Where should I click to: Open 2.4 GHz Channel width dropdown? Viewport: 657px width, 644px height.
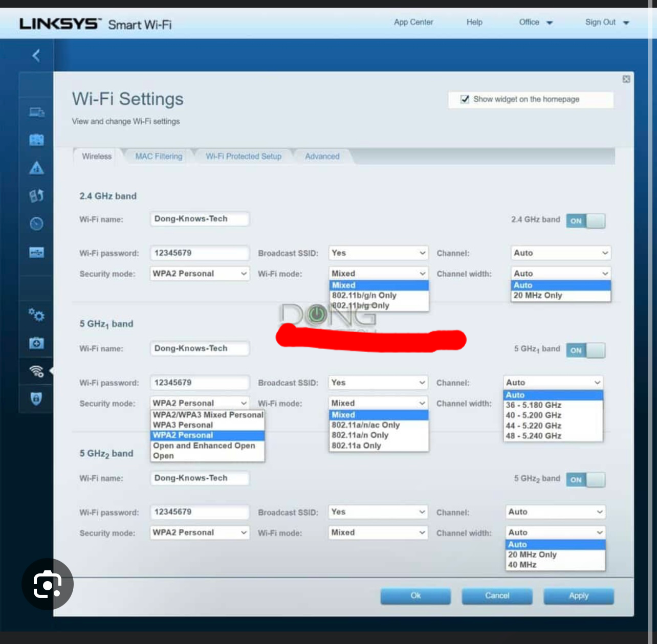click(x=561, y=274)
